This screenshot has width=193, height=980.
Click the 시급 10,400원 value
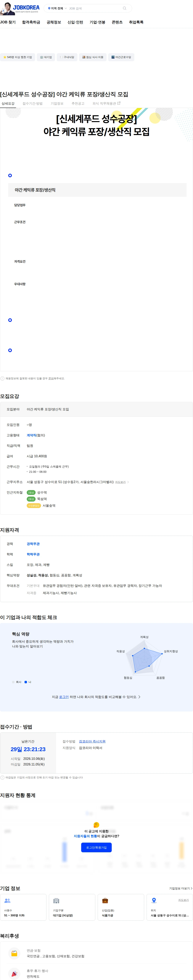click(x=37, y=456)
